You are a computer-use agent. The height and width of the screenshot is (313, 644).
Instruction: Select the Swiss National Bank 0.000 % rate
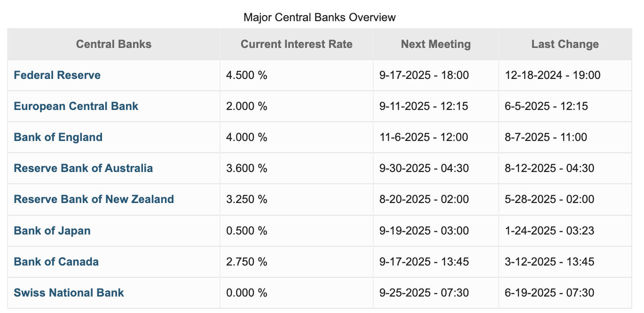[x=247, y=293]
